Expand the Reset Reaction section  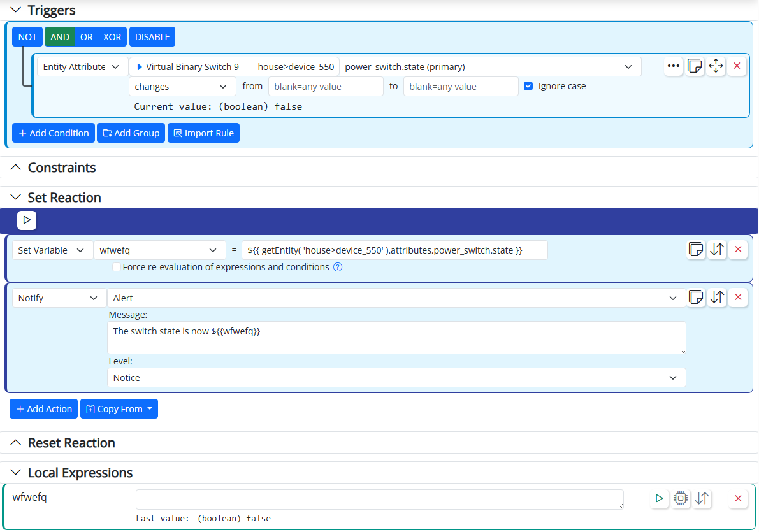[15, 443]
